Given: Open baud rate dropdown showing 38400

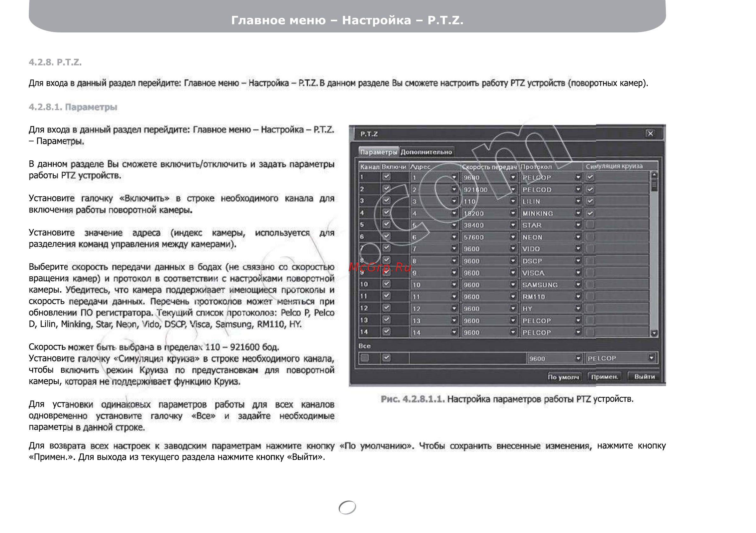Looking at the screenshot, I should 513,225.
